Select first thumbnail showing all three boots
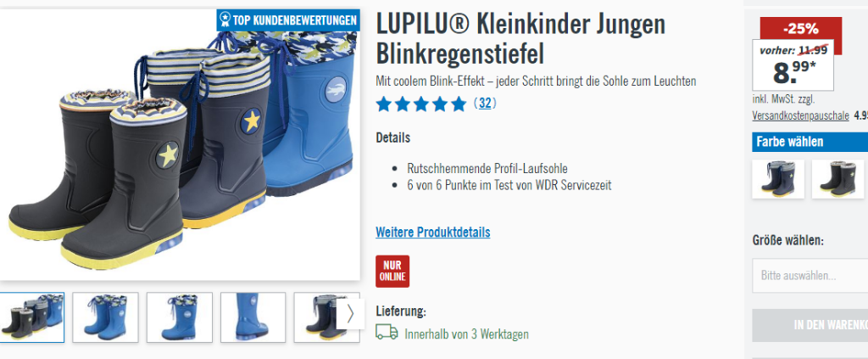 (32, 317)
